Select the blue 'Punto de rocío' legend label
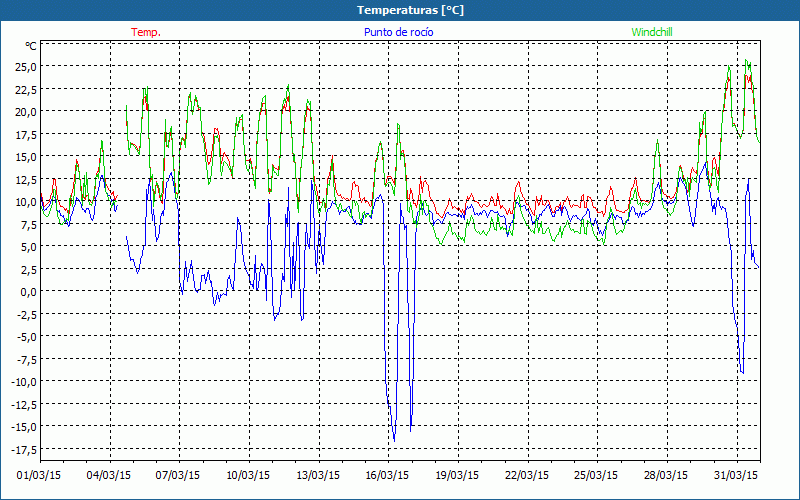This screenshot has width=800, height=500. (x=398, y=32)
